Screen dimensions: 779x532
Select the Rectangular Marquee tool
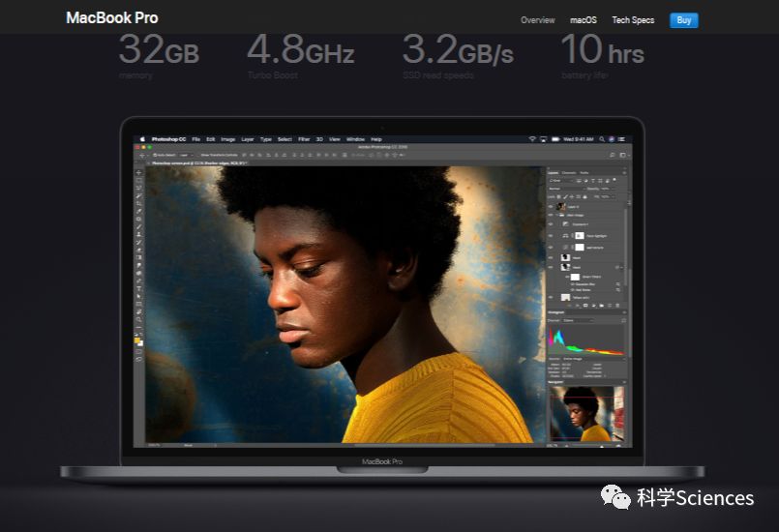pos(138,180)
